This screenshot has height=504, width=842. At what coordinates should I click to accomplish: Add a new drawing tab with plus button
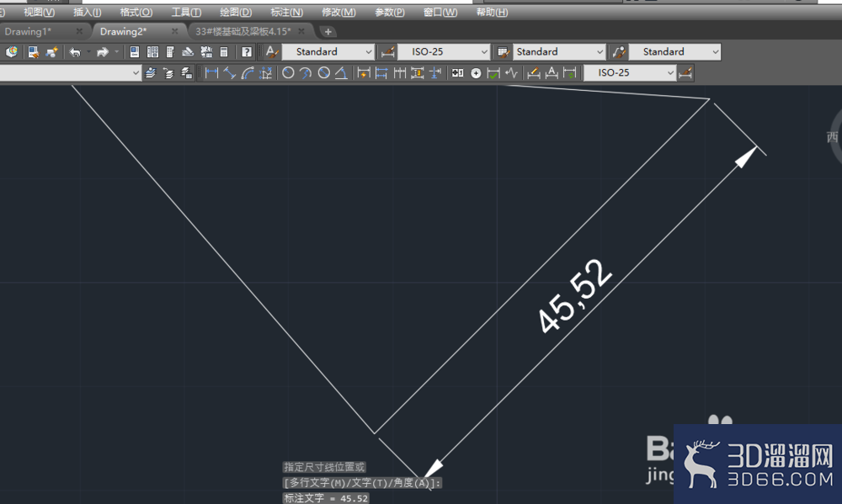click(x=328, y=32)
